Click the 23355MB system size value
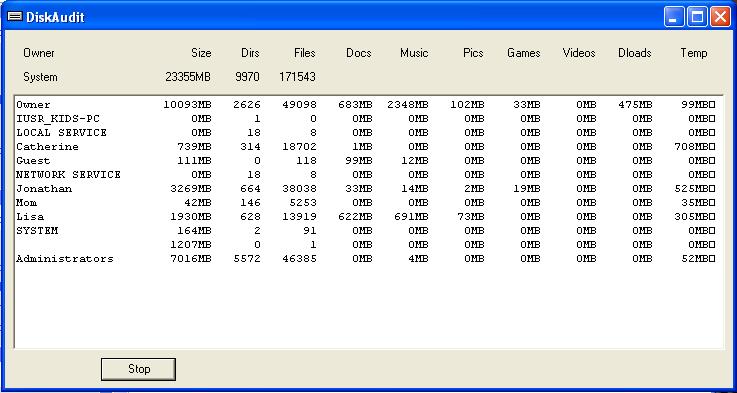 [x=188, y=77]
